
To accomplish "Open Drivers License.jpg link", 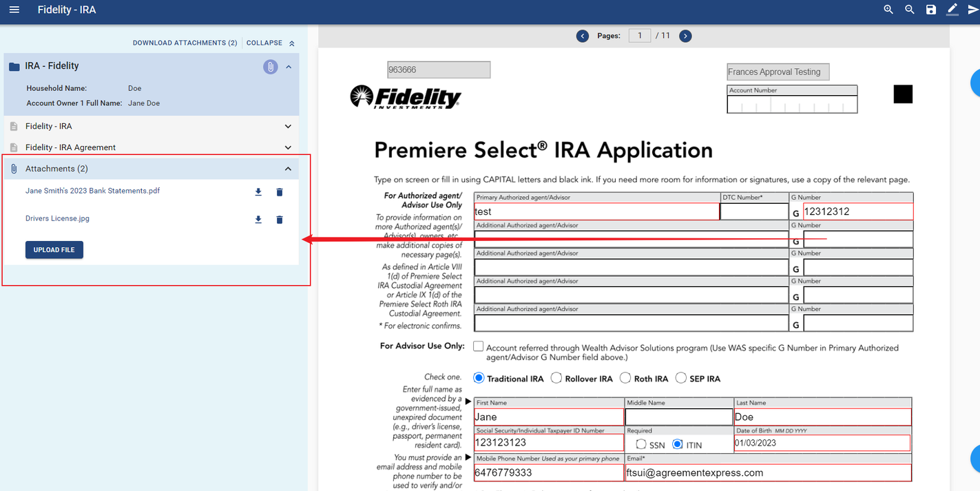I will [x=57, y=218].
